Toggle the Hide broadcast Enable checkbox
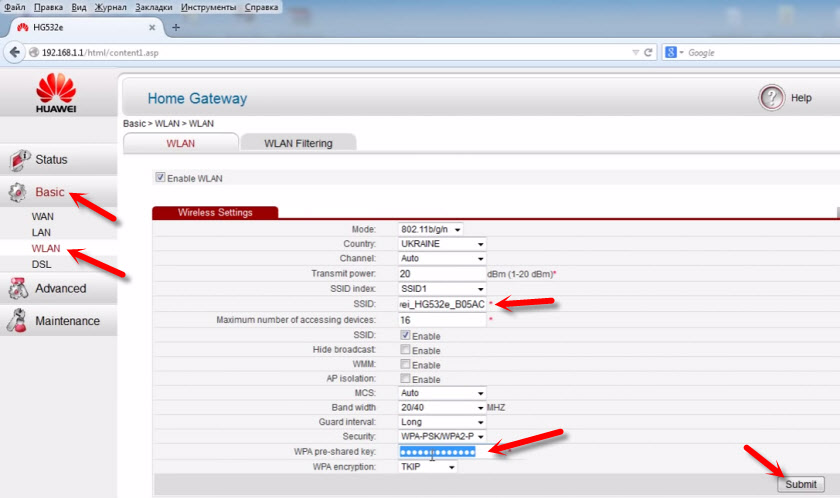This screenshot has height=498, width=840. point(405,350)
